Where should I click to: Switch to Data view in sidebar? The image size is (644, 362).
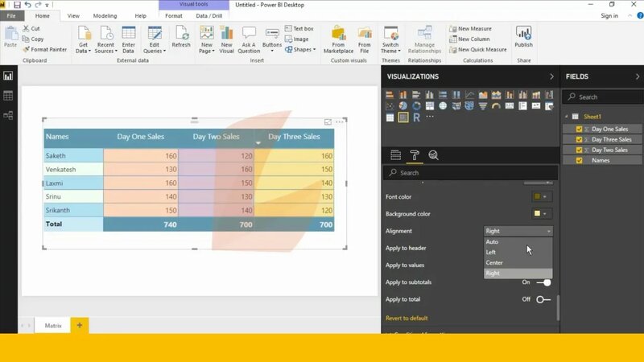pos(8,96)
